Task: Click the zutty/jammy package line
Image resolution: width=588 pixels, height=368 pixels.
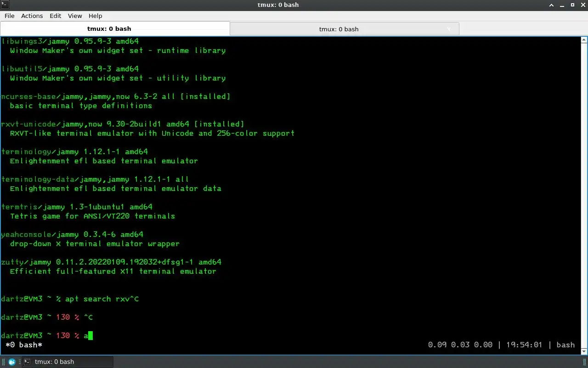Action: click(111, 262)
